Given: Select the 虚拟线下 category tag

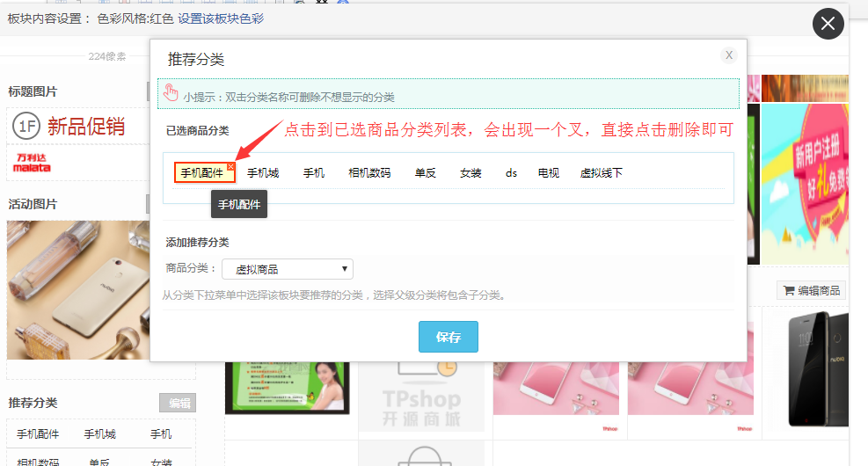Looking at the screenshot, I should pos(601,173).
